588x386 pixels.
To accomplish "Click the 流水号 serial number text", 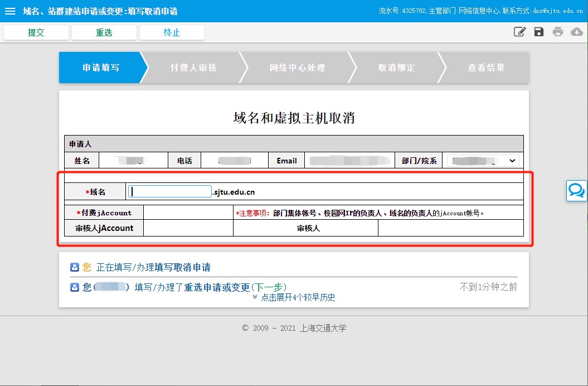I will 402,11.
